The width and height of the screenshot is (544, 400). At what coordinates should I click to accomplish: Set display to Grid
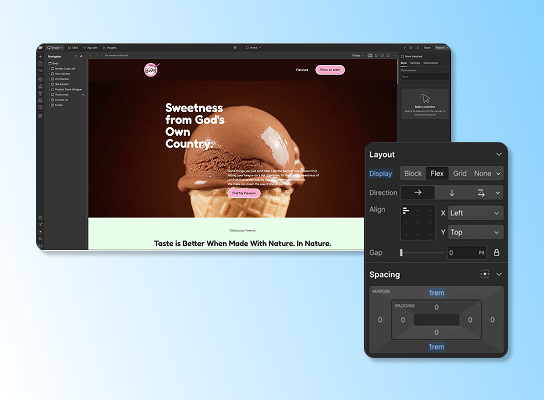coord(459,173)
